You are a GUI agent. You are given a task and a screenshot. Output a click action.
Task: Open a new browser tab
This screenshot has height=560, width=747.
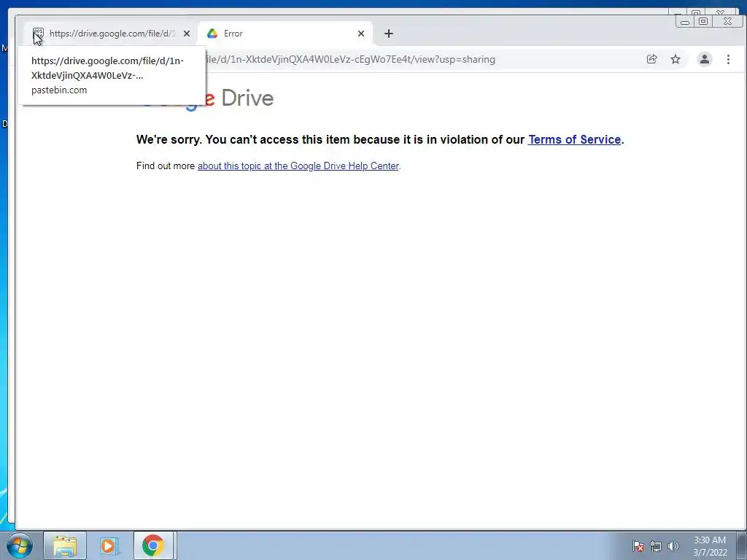tap(389, 34)
